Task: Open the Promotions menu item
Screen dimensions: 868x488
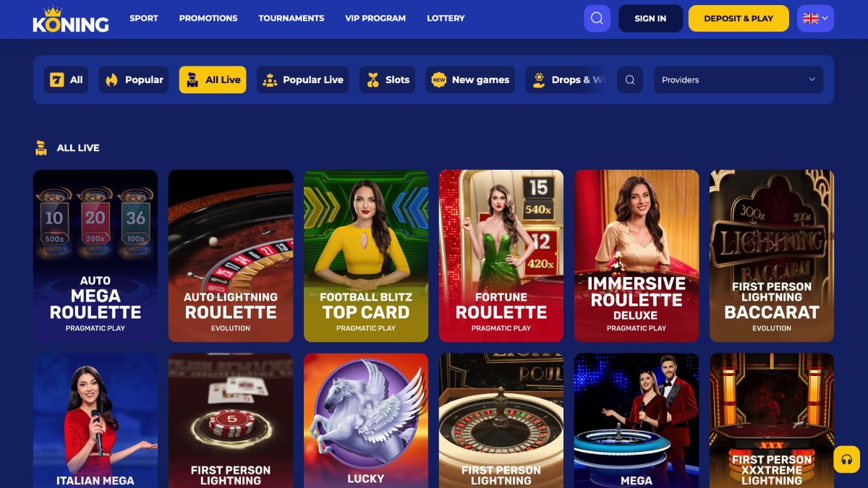Action: pyautogui.click(x=208, y=18)
